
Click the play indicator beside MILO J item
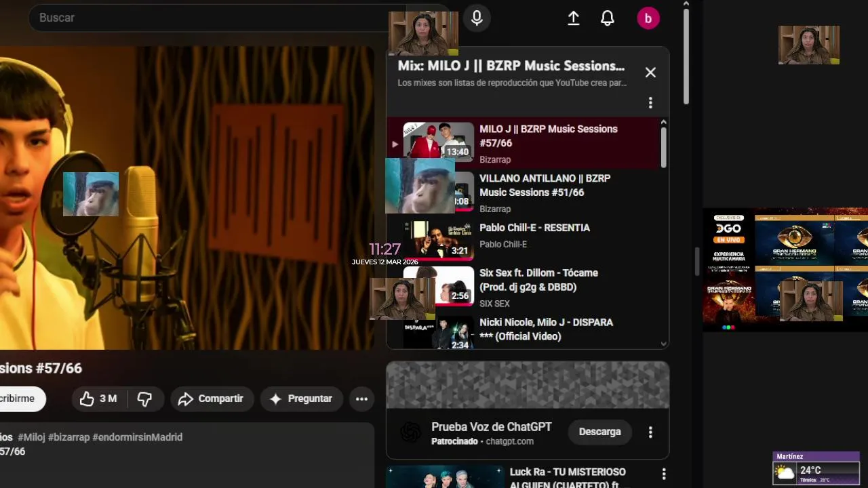tap(395, 144)
